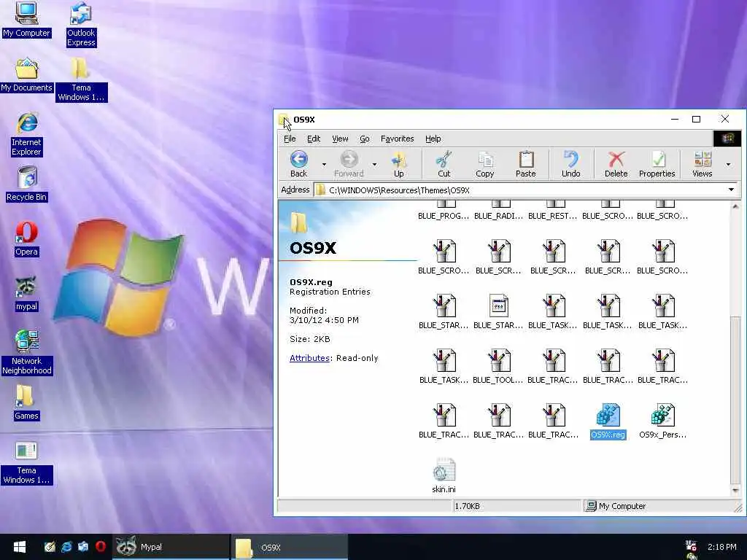747x560 pixels.
Task: Click the greyed-out Forward arrow button
Action: (x=349, y=164)
